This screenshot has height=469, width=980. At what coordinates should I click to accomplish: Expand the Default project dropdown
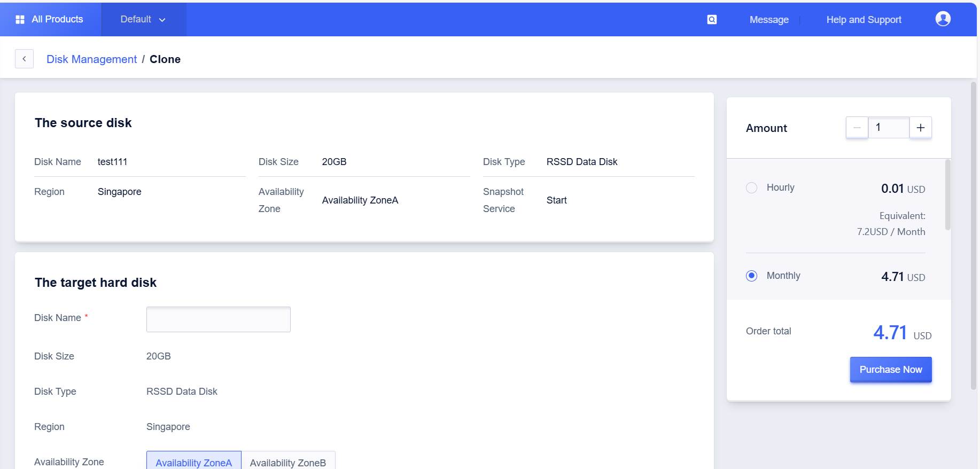click(143, 19)
